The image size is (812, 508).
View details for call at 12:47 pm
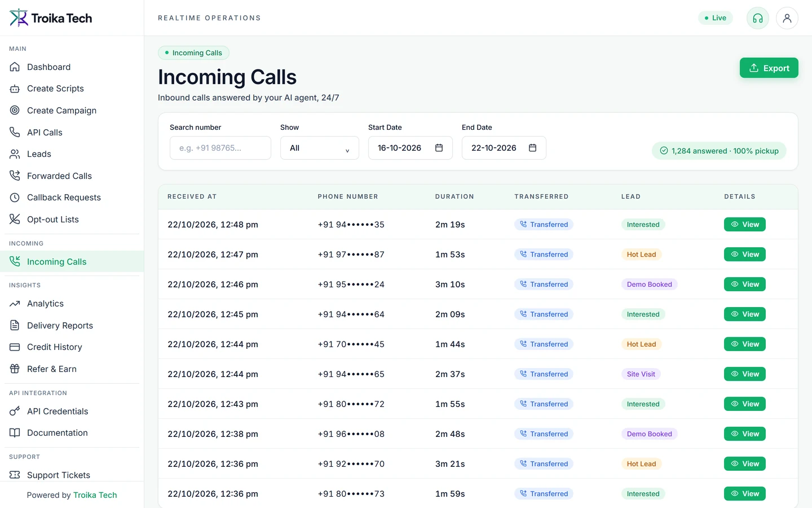click(x=745, y=254)
